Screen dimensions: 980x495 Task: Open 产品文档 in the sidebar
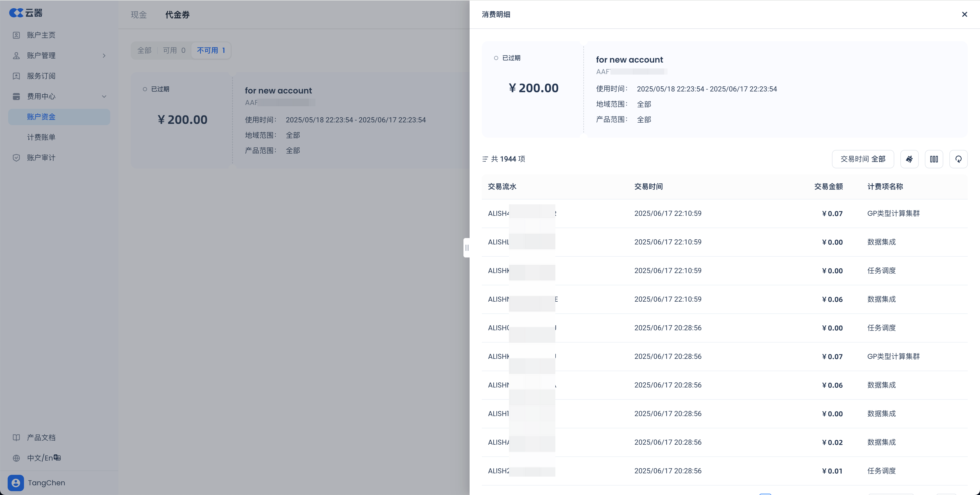click(41, 438)
